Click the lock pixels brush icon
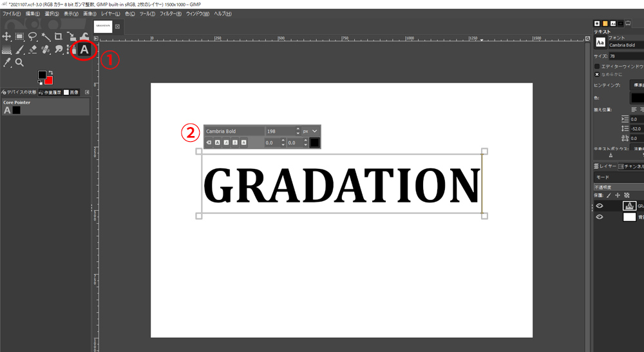The image size is (644, 352). [609, 195]
